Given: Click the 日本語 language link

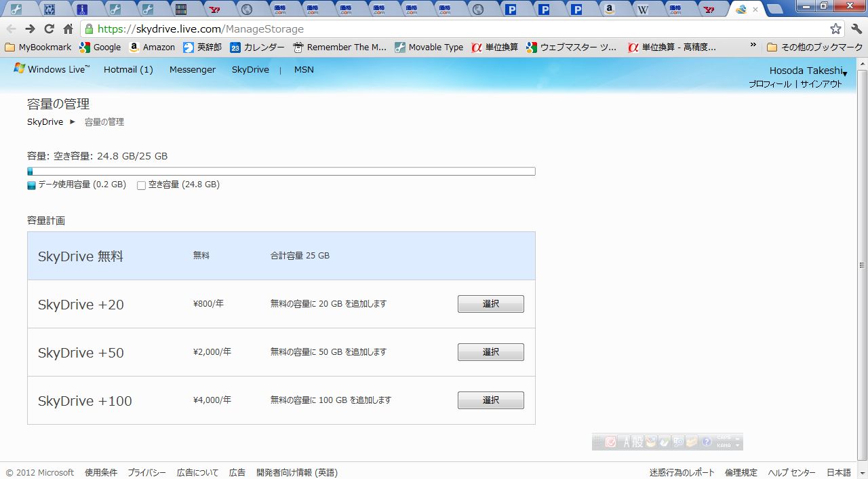Looking at the screenshot, I should click(x=839, y=472).
